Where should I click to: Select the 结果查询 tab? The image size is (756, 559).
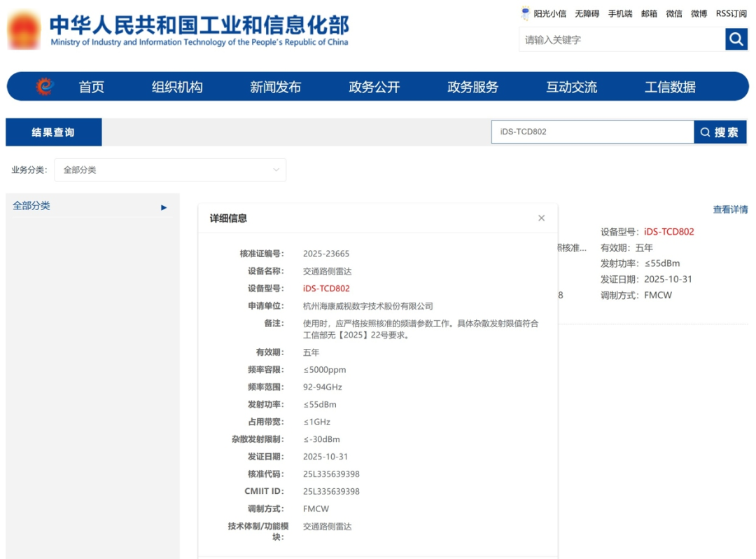[53, 132]
